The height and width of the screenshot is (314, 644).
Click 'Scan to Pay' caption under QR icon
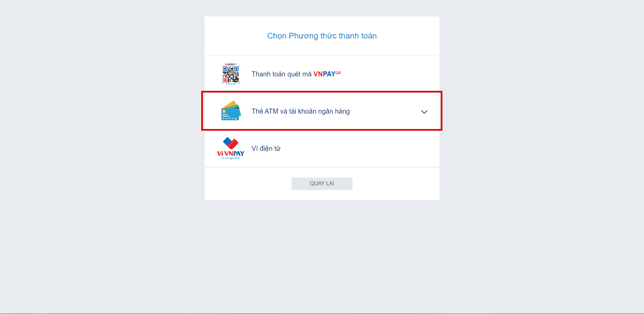(x=231, y=84)
